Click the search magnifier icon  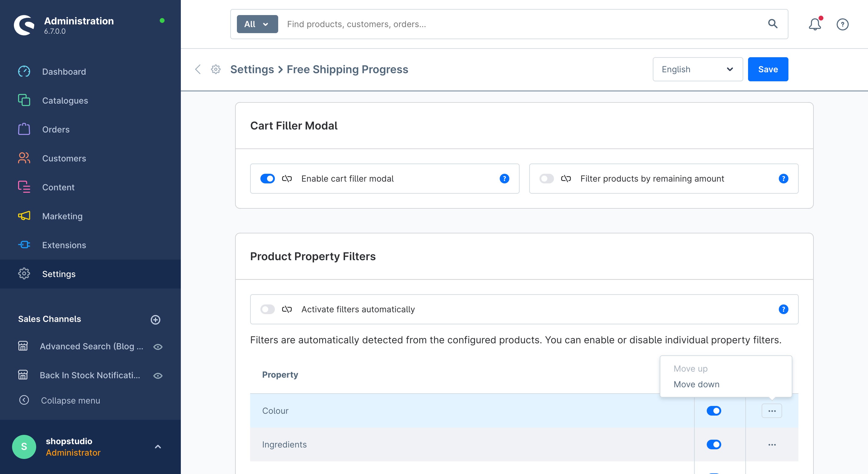(773, 24)
